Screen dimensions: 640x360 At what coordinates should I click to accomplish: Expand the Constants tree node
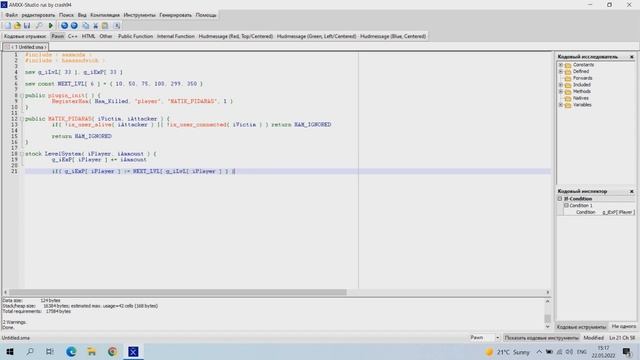[x=561, y=65]
